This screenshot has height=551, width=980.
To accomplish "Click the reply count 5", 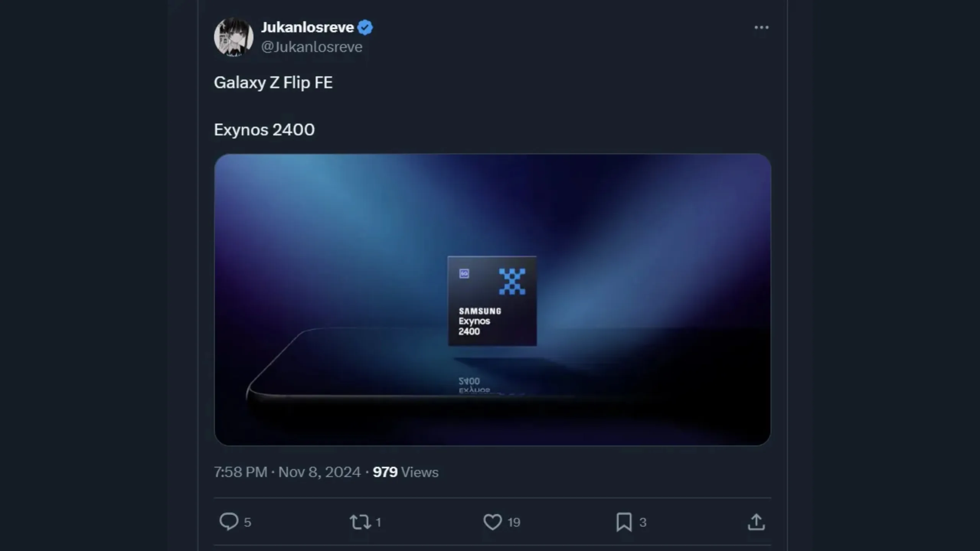I will tap(248, 522).
